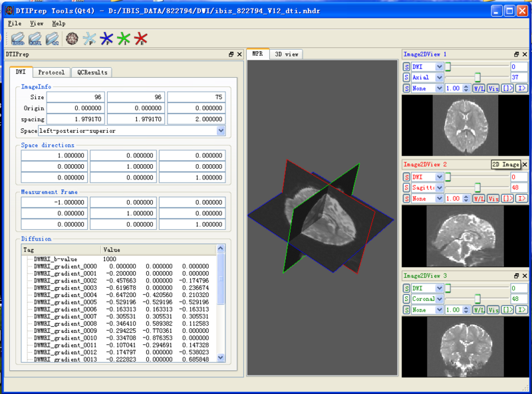Open a NRRD file using the NRRD toolbar icon

click(x=18, y=38)
